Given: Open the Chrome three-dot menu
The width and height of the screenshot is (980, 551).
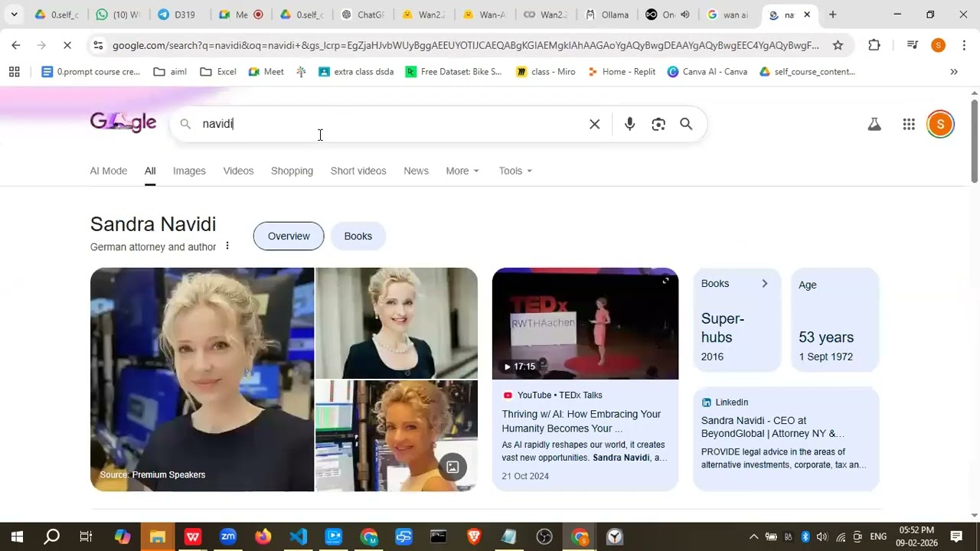Looking at the screenshot, I should click(x=964, y=45).
